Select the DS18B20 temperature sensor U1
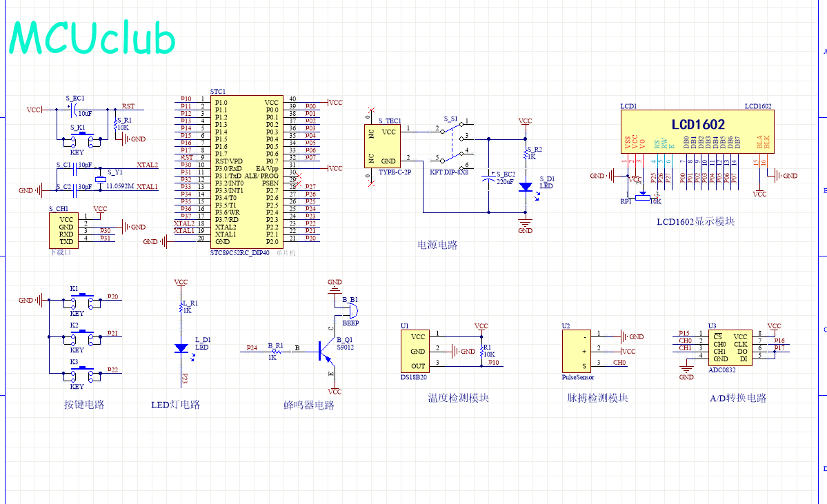The width and height of the screenshot is (827, 504). [418, 352]
